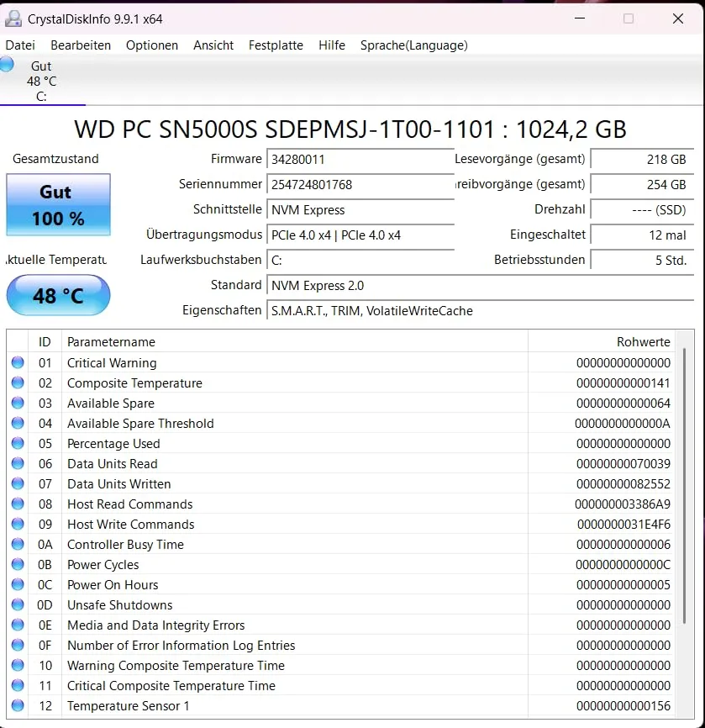Click the Laufwerksbuchstaben field C:
705x728 pixels.
(x=360, y=260)
